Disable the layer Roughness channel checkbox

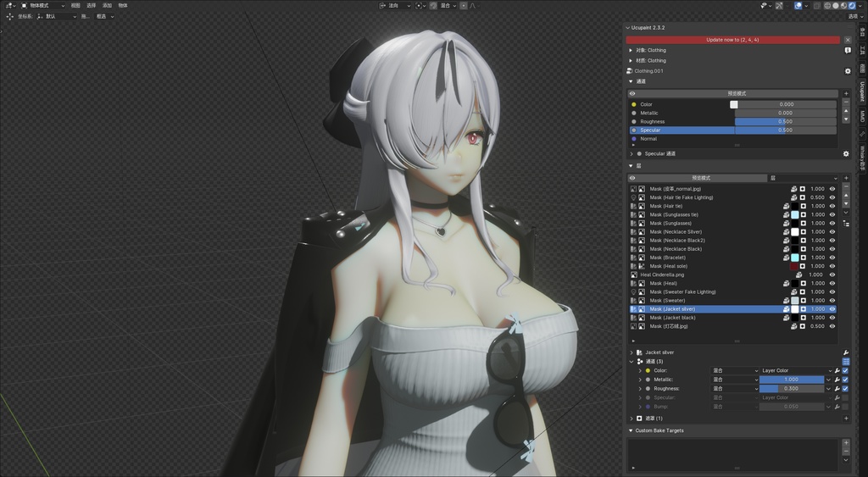[845, 388]
